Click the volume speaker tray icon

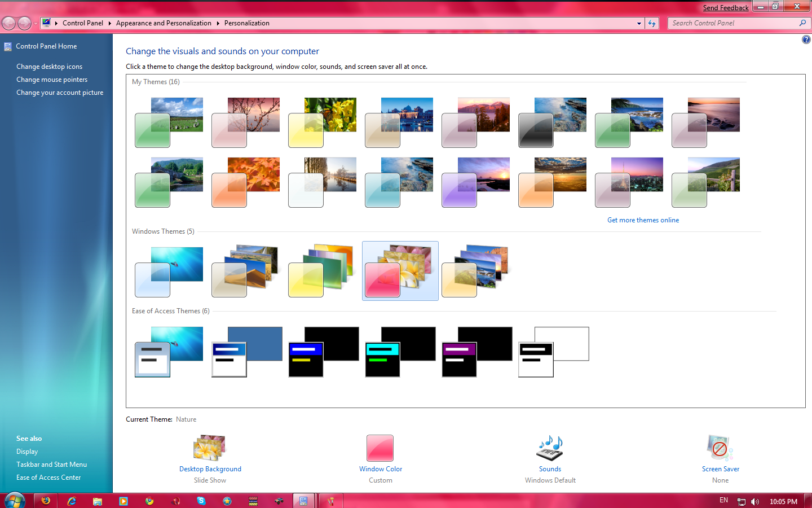[755, 501]
